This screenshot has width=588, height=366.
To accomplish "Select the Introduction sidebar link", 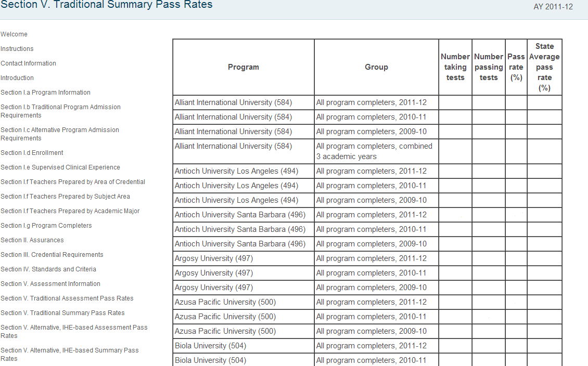I will click(x=17, y=78).
